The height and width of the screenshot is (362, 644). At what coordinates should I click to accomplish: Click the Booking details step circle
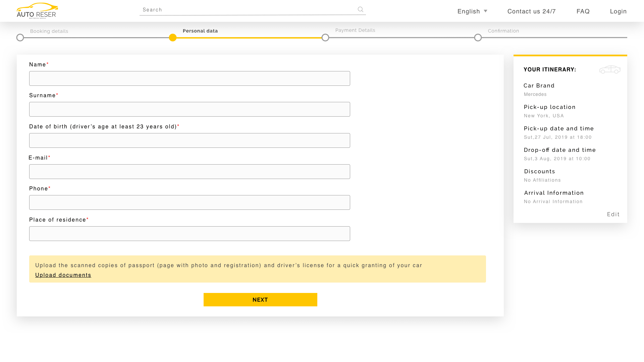tap(20, 37)
